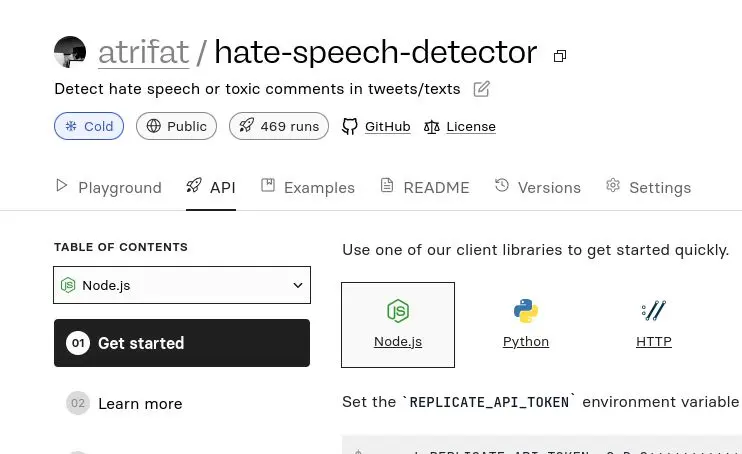
Task: View the Versions tab
Action: [x=538, y=187]
